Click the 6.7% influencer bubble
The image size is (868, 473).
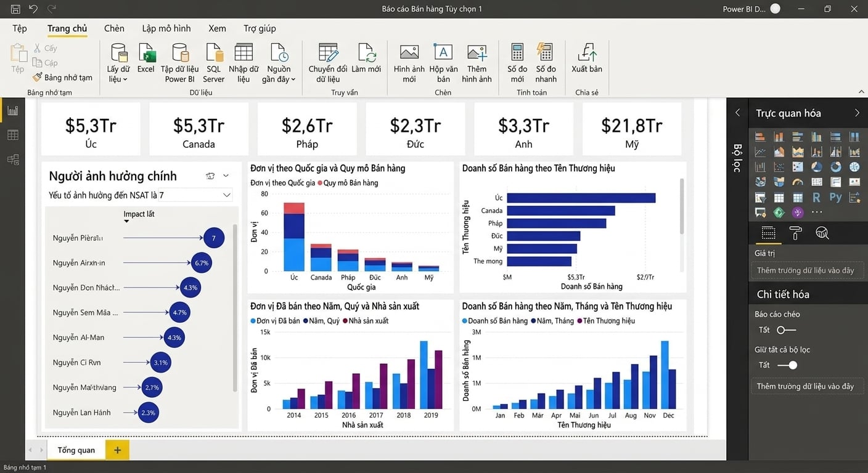(x=202, y=263)
